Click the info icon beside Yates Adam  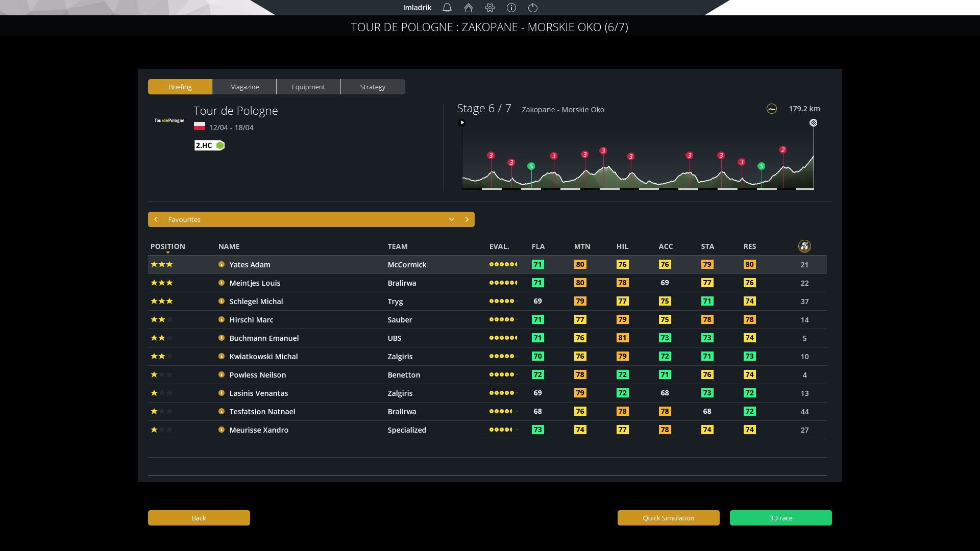click(222, 264)
